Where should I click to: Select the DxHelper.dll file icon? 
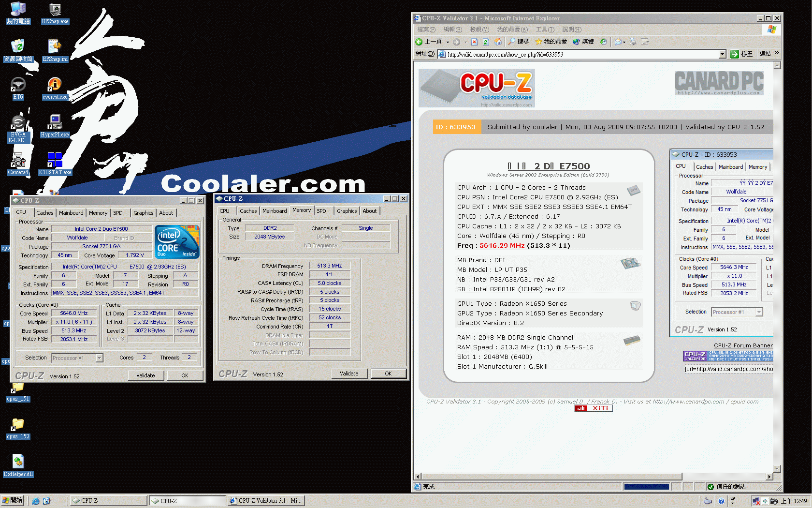[x=18, y=466]
